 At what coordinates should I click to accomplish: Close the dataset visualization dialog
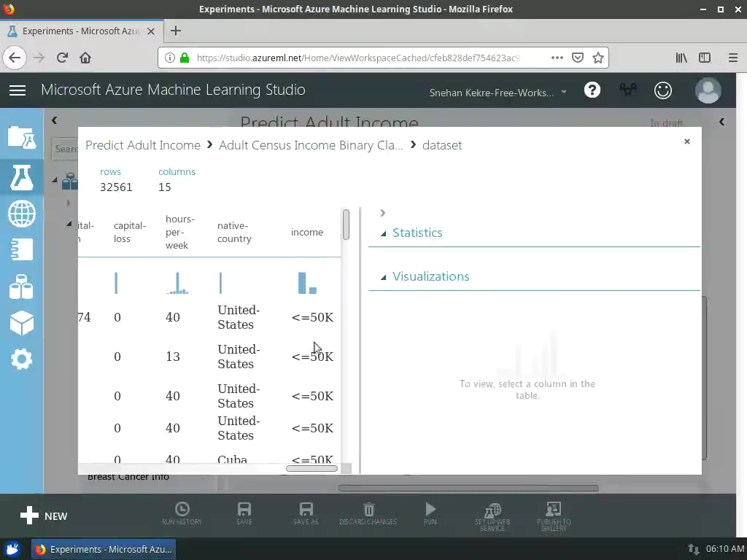point(687,141)
